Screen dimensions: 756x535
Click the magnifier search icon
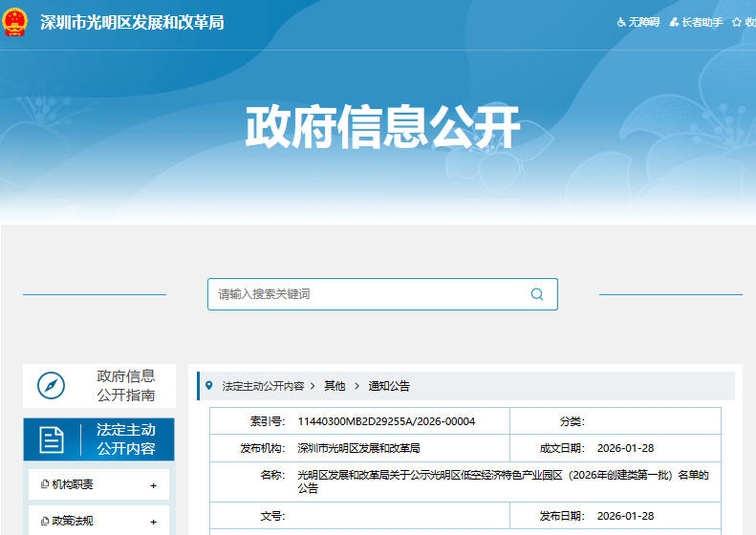coord(536,294)
